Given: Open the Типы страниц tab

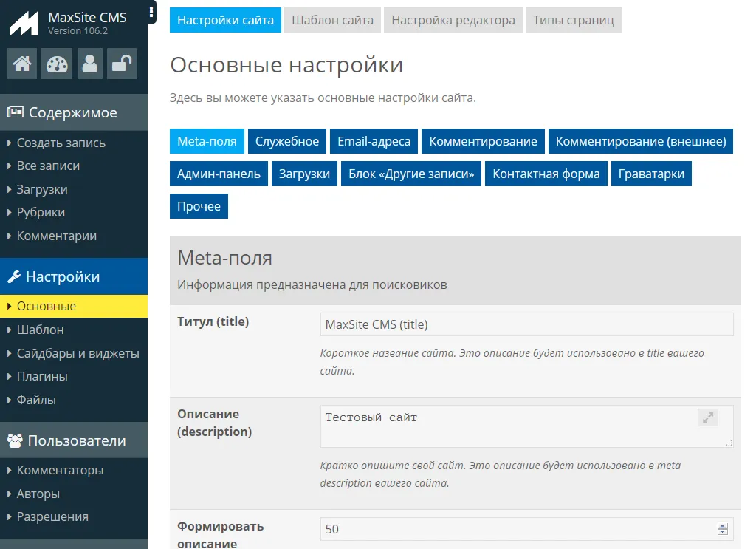Looking at the screenshot, I should tap(574, 20).
